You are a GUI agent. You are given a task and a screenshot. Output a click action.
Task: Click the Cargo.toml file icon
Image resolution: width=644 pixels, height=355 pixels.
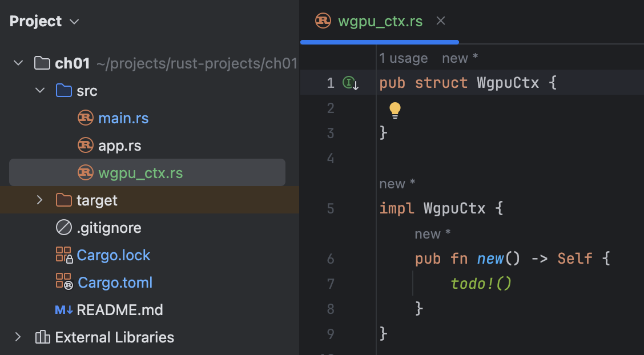(x=64, y=282)
